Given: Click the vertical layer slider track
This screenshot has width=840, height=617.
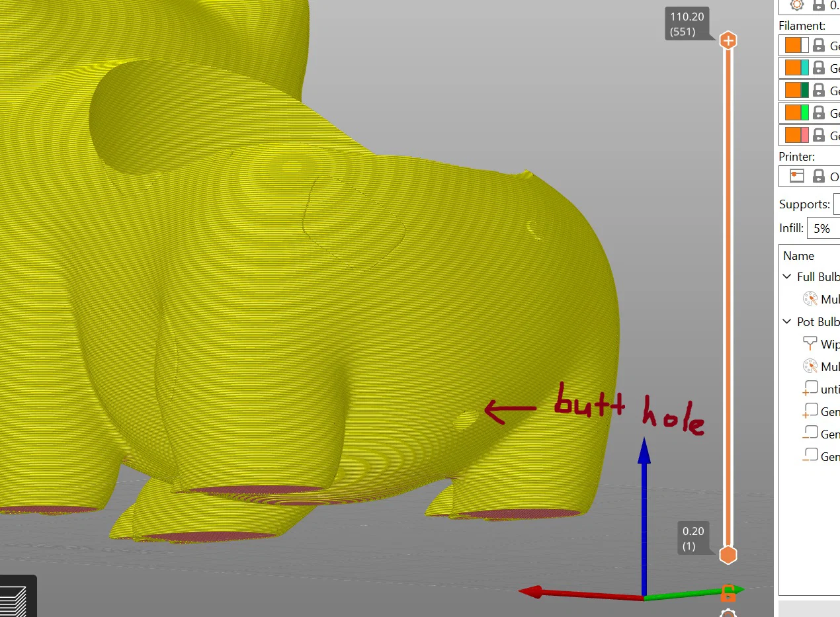Looking at the screenshot, I should click(728, 298).
